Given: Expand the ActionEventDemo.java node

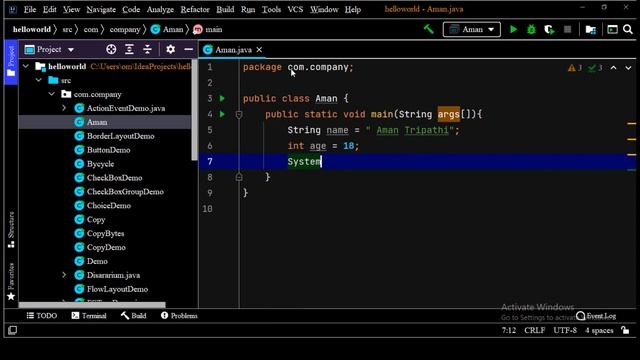Looking at the screenshot, I should coord(64,108).
